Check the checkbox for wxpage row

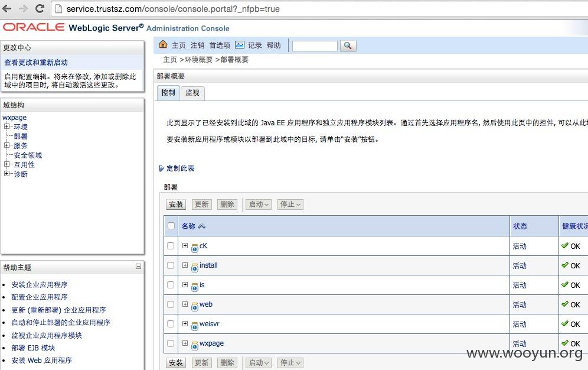(x=171, y=343)
